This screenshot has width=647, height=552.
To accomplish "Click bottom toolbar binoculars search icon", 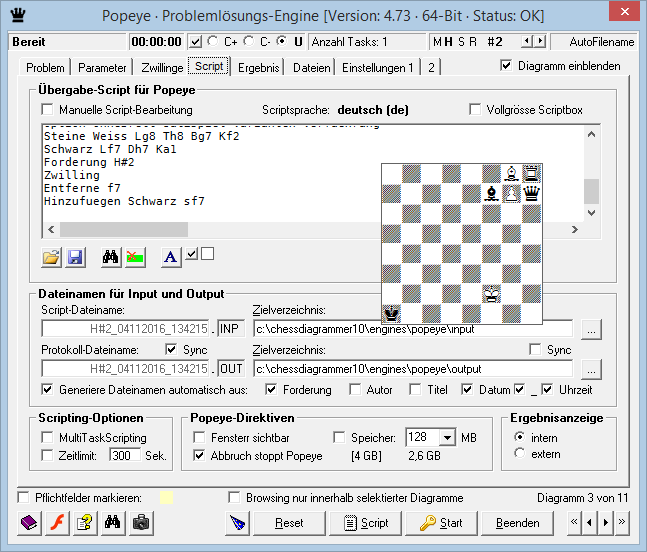I will tap(112, 523).
